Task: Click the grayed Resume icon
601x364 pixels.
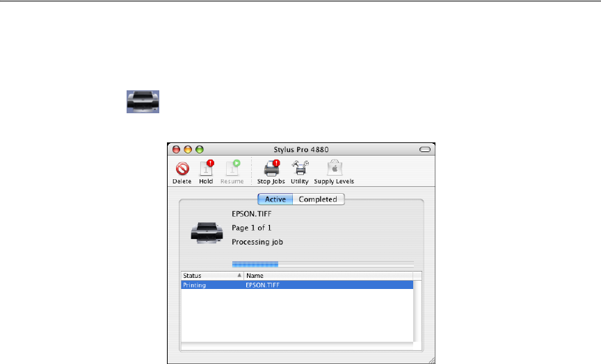Action: [x=232, y=168]
